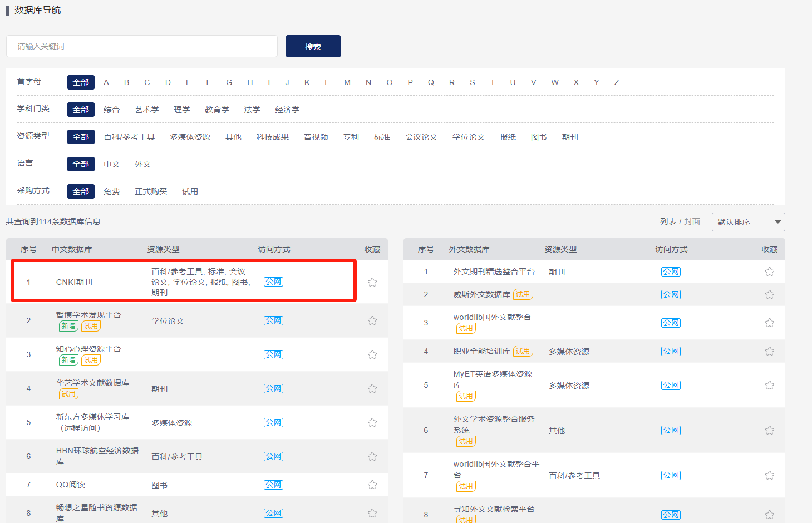Star worldlib国外文献整合平台 row 7
812x523 pixels.
[770, 475]
